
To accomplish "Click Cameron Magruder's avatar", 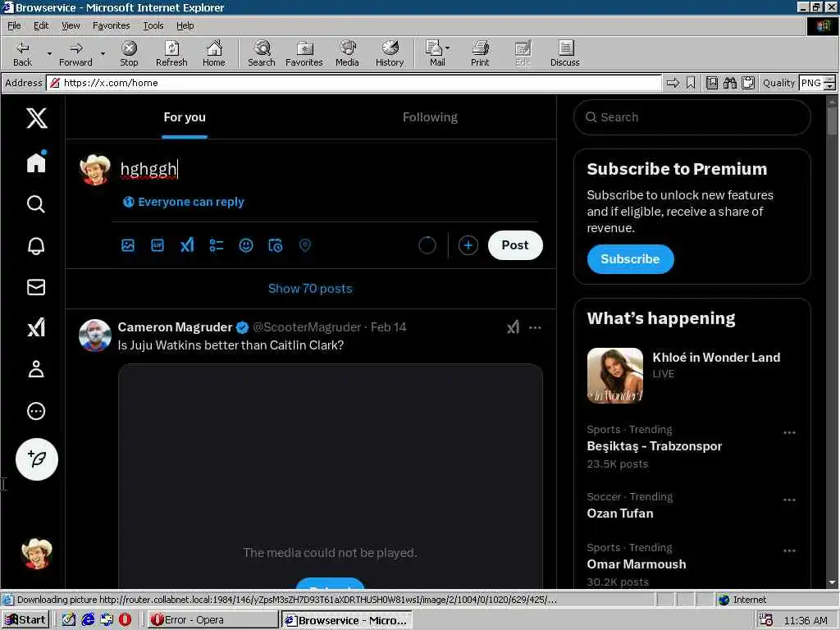I will (95, 336).
